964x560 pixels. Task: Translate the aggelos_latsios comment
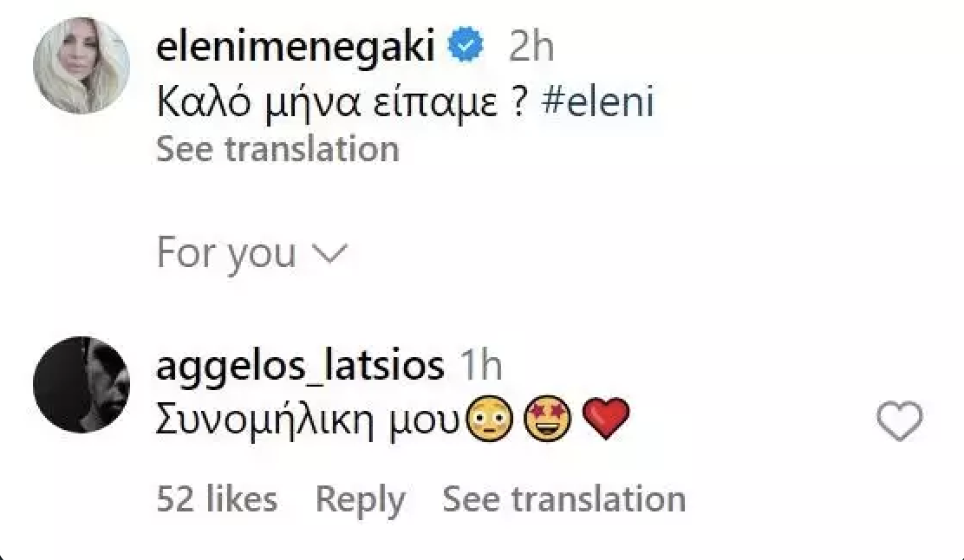click(x=563, y=499)
